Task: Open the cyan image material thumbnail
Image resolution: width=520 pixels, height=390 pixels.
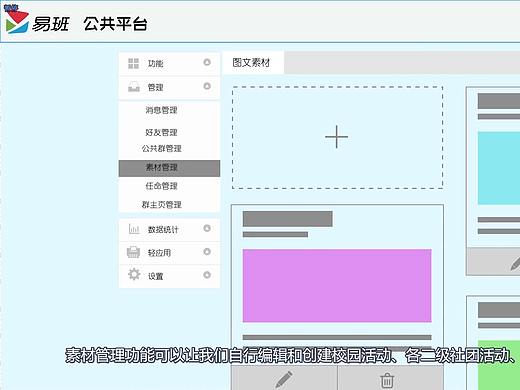Action: click(x=499, y=168)
